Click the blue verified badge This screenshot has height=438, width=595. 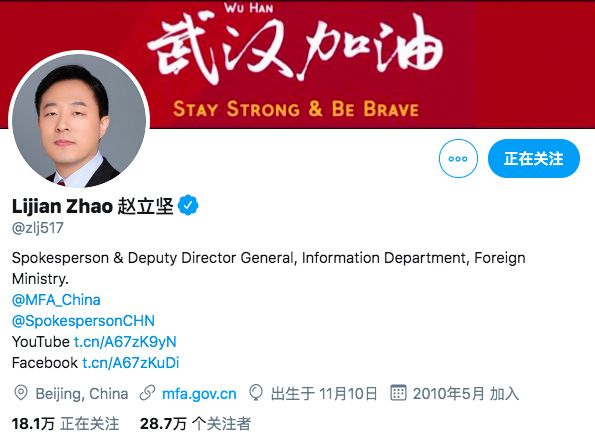pos(188,205)
